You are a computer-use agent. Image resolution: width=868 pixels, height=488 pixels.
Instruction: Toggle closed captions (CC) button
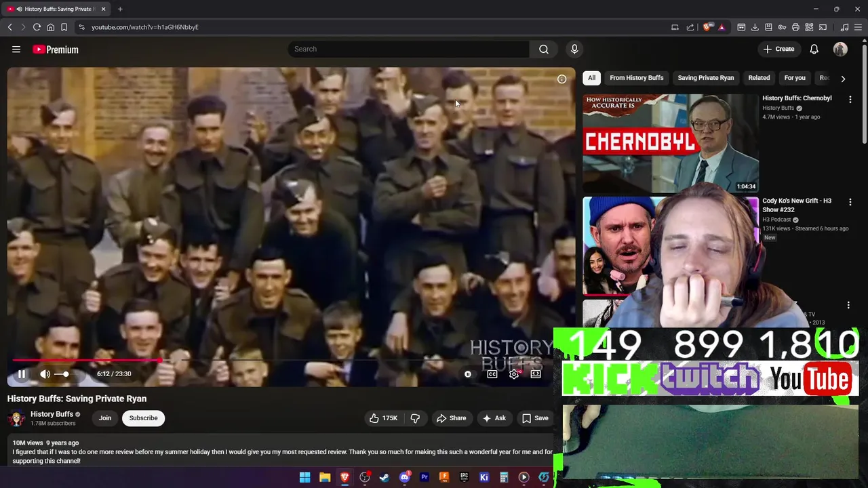tap(492, 374)
